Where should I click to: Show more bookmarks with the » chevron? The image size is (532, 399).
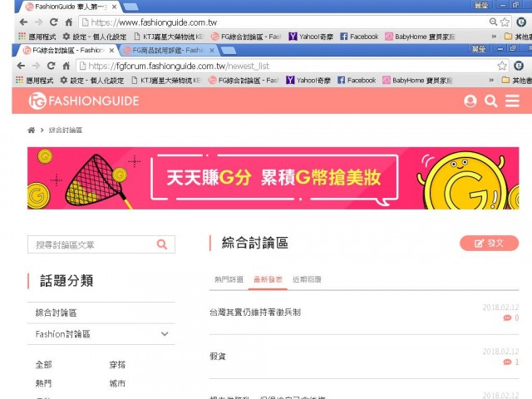point(492,81)
